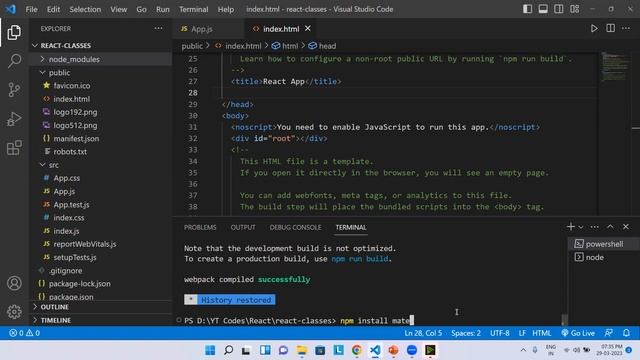Open the Explorer view in activity bar
The width and height of the screenshot is (640, 360).
(14, 32)
